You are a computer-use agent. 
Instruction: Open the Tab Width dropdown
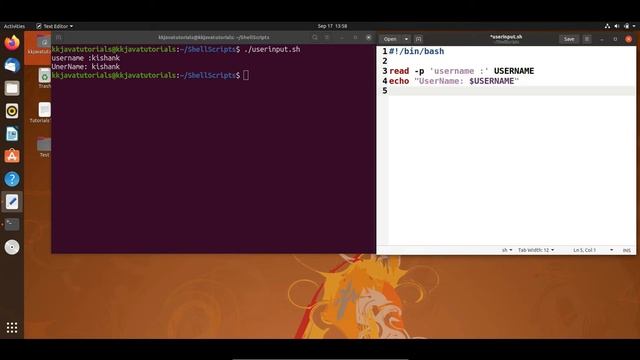[x=536, y=250]
